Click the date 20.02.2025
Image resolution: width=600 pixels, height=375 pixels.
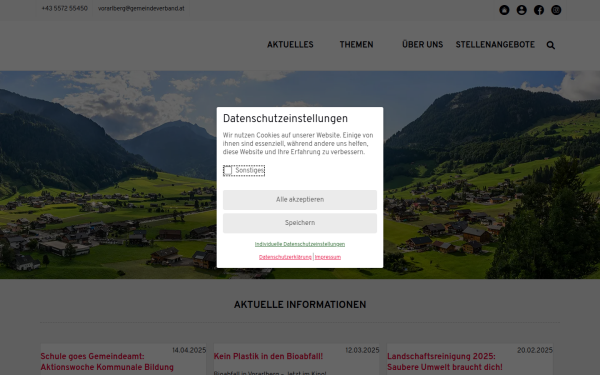[535, 351]
